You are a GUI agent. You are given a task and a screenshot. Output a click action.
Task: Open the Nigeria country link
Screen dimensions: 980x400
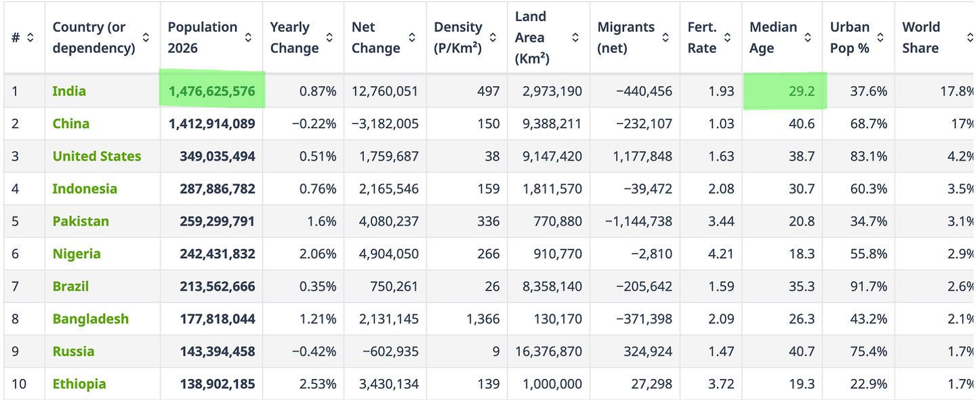click(77, 254)
